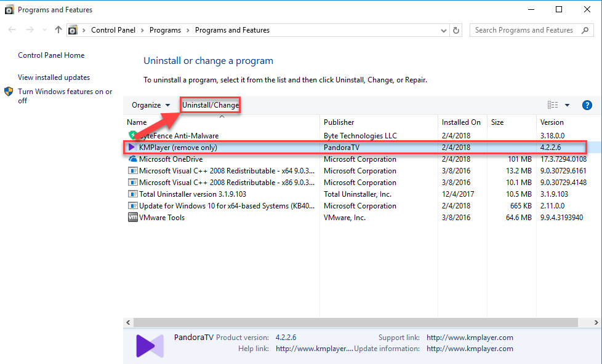Click the Control Panel icon in address bar
Screen dimensions: 602x364
coord(73,30)
